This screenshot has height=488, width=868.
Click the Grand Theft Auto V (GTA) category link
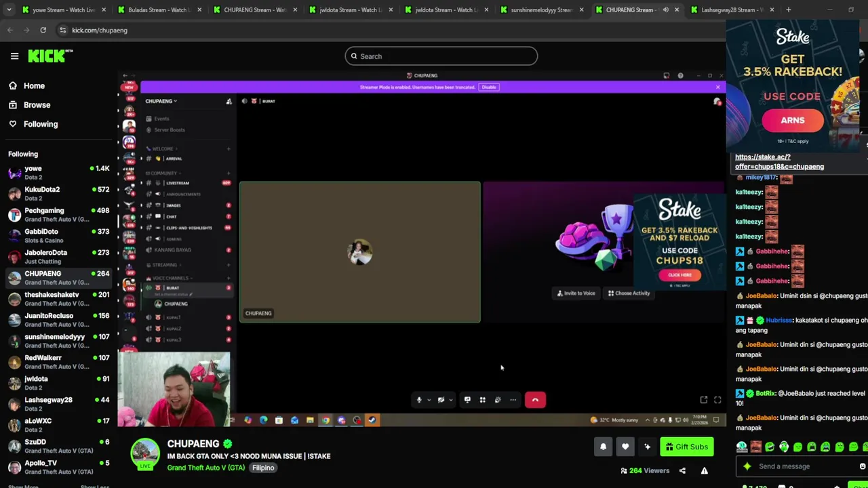206,468
